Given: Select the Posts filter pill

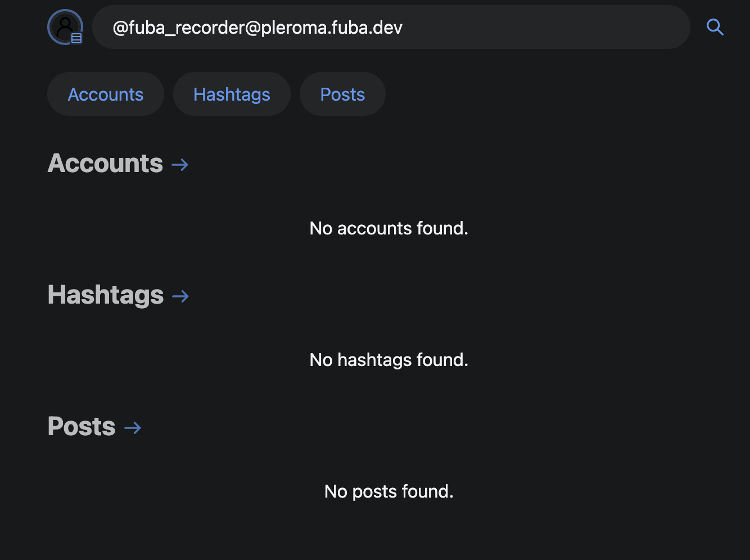Looking at the screenshot, I should tap(342, 94).
